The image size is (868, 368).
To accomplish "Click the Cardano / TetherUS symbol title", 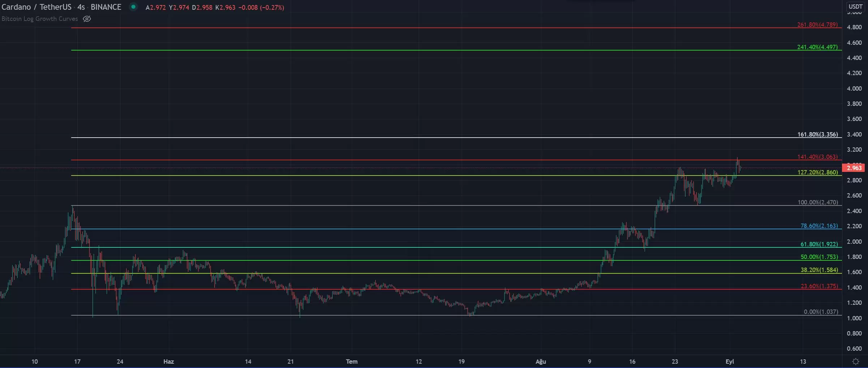I will click(x=36, y=7).
